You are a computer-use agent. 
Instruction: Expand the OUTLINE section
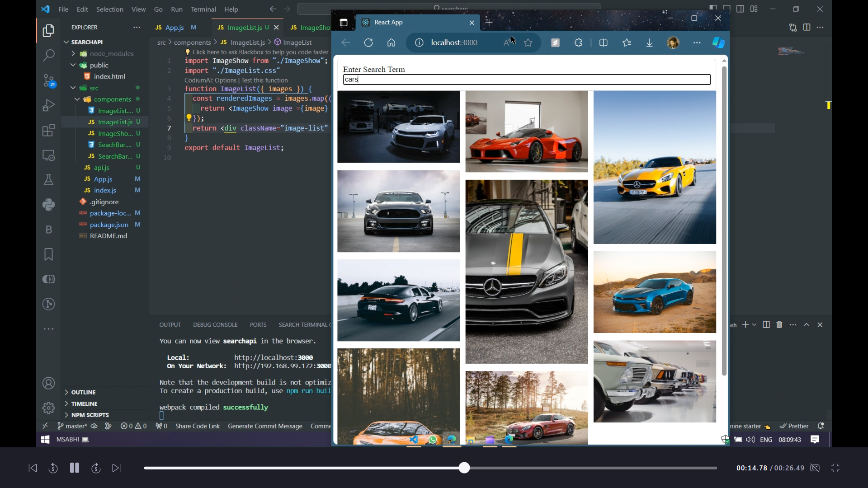(x=83, y=392)
